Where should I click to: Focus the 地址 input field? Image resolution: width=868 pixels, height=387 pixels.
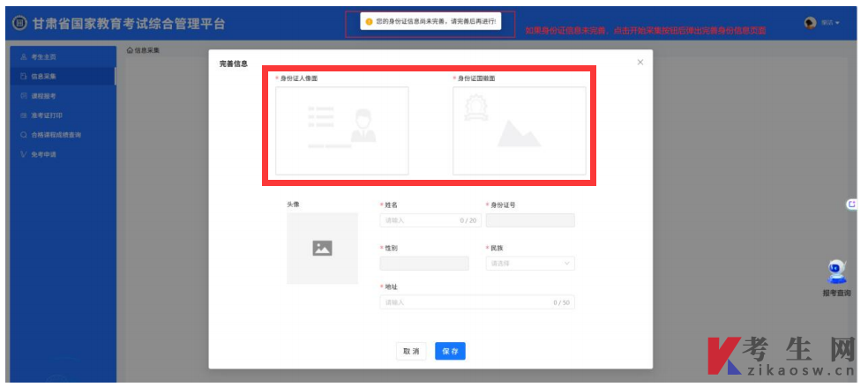point(477,302)
